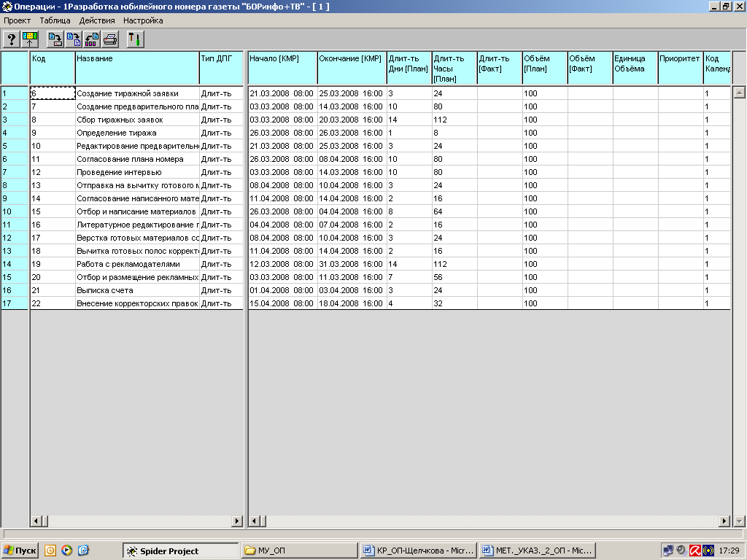Screen dimensions: 747x560
Task: Switch to Spider Project taskbar button
Action: [x=181, y=551]
